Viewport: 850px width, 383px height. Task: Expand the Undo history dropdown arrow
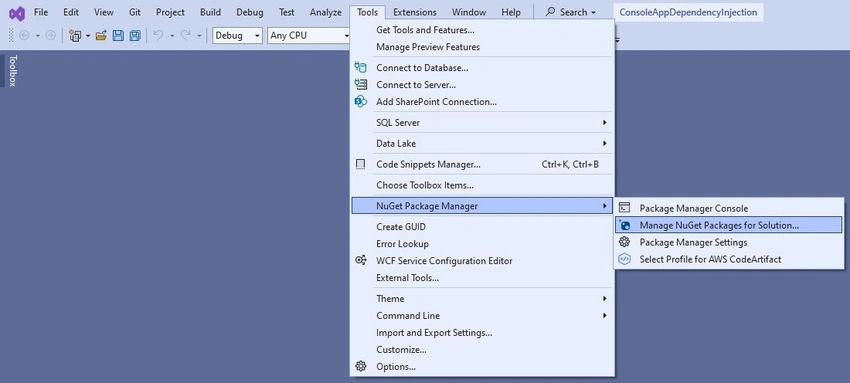(172, 36)
